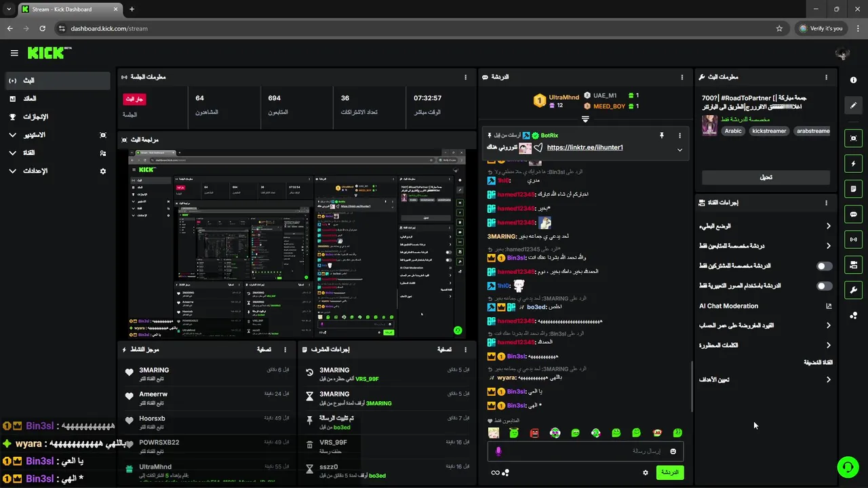Open the three-dot menu of the channel actions panel

[x=826, y=203]
